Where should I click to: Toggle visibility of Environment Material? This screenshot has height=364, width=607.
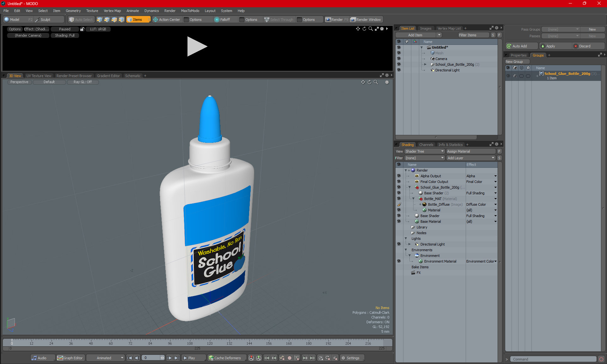coord(399,261)
